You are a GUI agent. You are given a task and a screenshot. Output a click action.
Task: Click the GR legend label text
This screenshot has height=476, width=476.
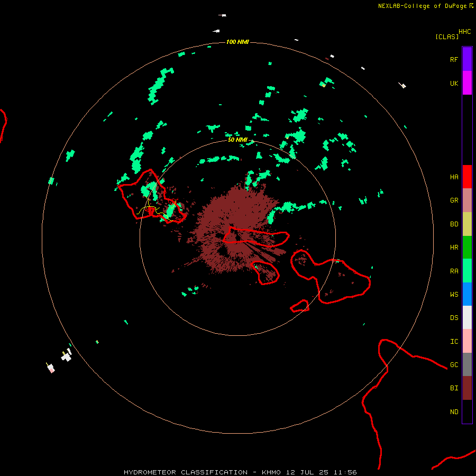point(454,200)
